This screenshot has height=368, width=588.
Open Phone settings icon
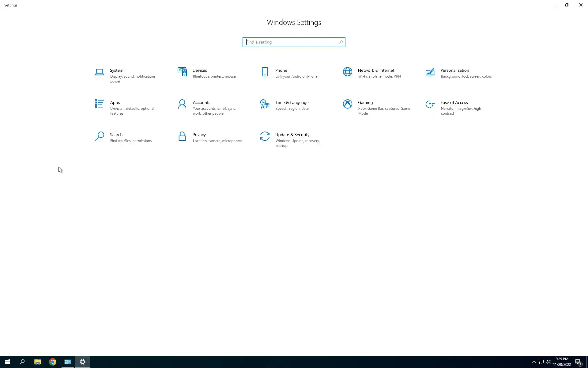click(x=265, y=72)
